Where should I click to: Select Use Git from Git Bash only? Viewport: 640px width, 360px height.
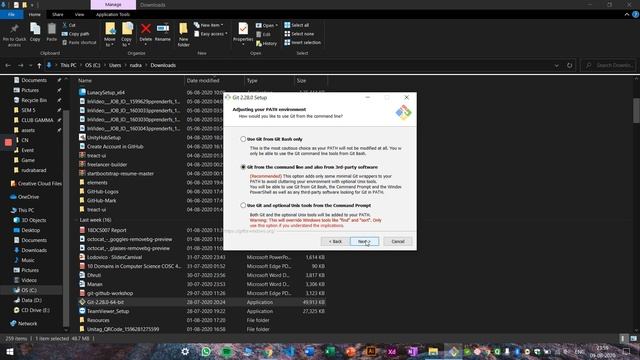pyautogui.click(x=243, y=139)
